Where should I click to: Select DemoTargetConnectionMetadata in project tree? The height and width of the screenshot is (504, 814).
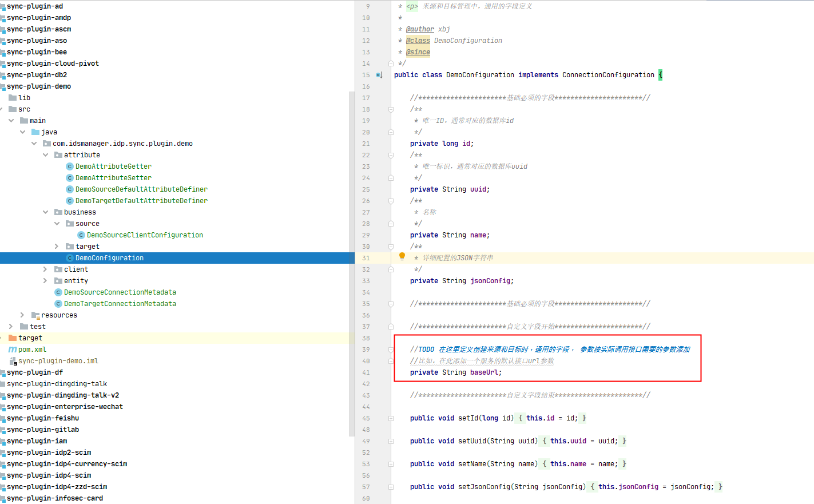pyautogui.click(x=120, y=304)
